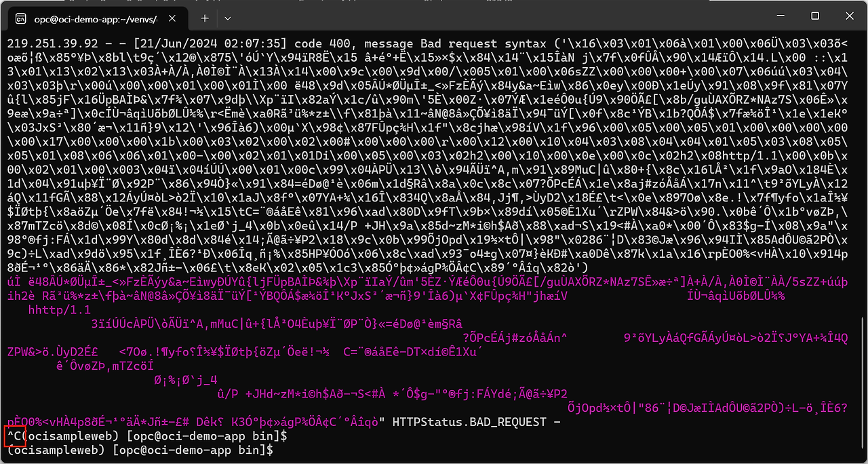
Task: Click the terminal icon on the active tab
Action: click(x=21, y=18)
